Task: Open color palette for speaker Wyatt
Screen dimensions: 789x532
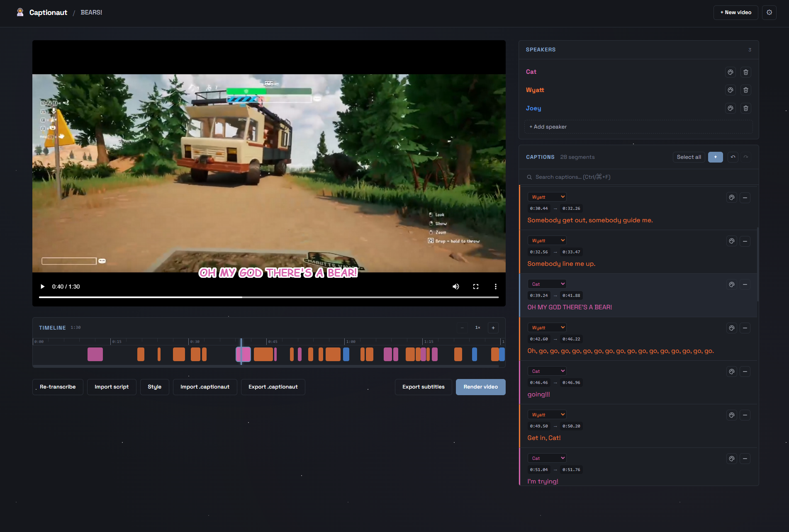Action: [731, 90]
